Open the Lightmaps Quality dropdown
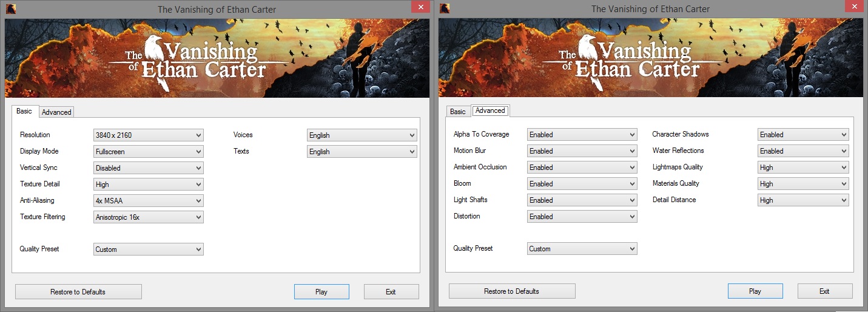Screen dimensions: 868x312 point(803,167)
